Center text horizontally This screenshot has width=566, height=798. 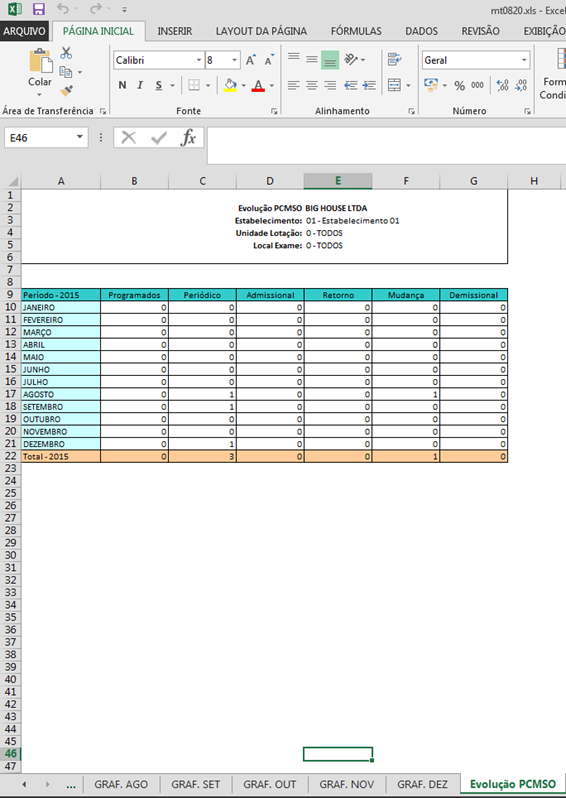pos(312,85)
